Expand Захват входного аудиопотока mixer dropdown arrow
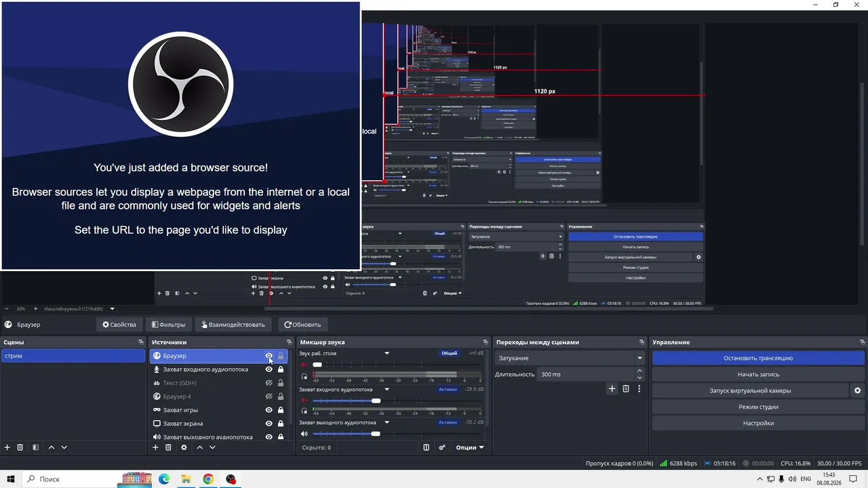Viewport: 868px width, 488px height. 387,390
